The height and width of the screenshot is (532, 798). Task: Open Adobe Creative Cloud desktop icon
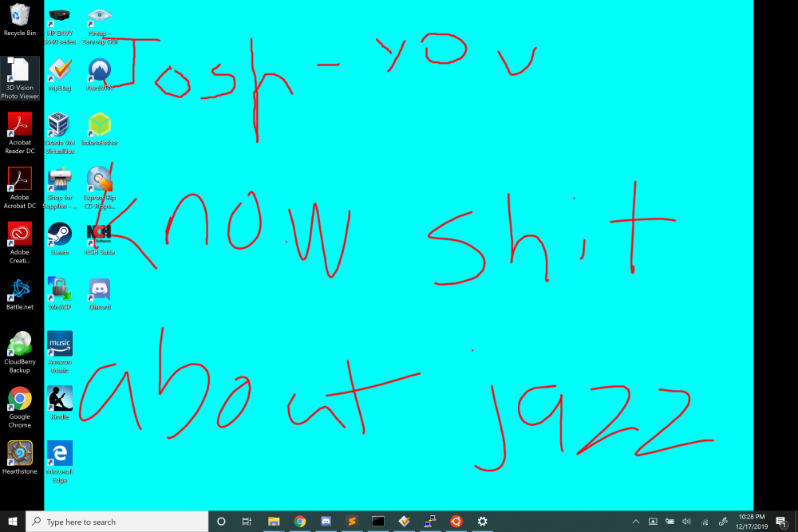coord(20,242)
